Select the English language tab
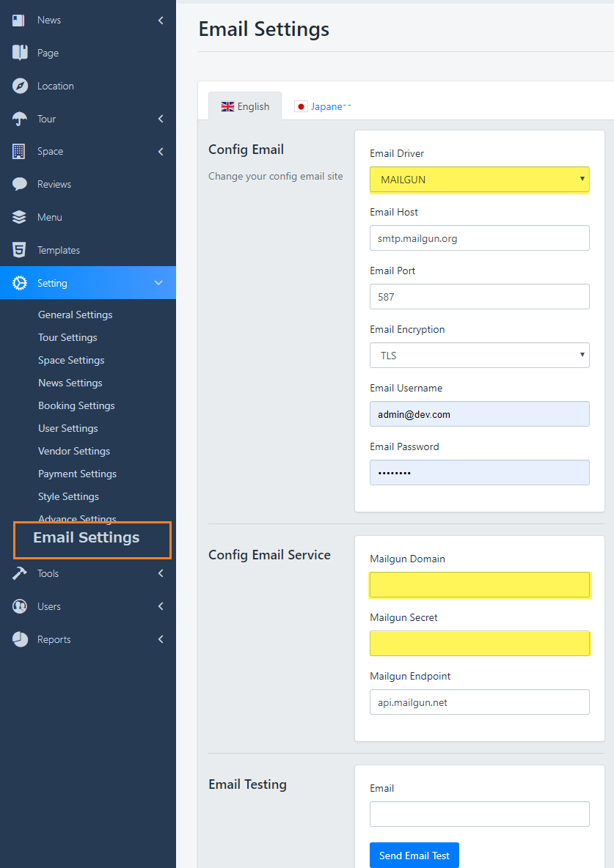 [x=245, y=106]
